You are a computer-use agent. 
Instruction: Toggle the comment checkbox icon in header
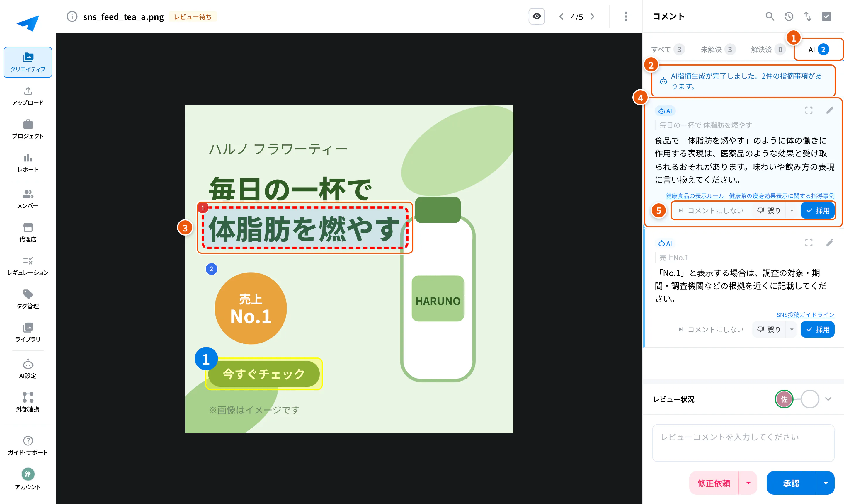826,16
